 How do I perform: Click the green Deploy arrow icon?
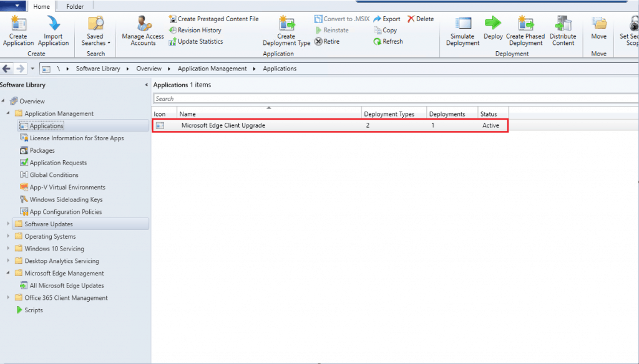point(493,23)
